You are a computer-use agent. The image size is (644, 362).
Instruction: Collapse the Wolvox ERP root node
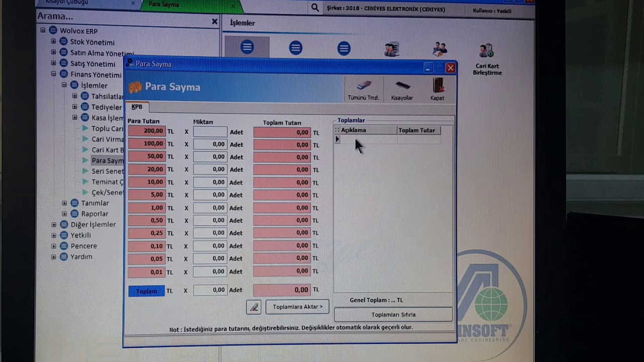(x=43, y=31)
